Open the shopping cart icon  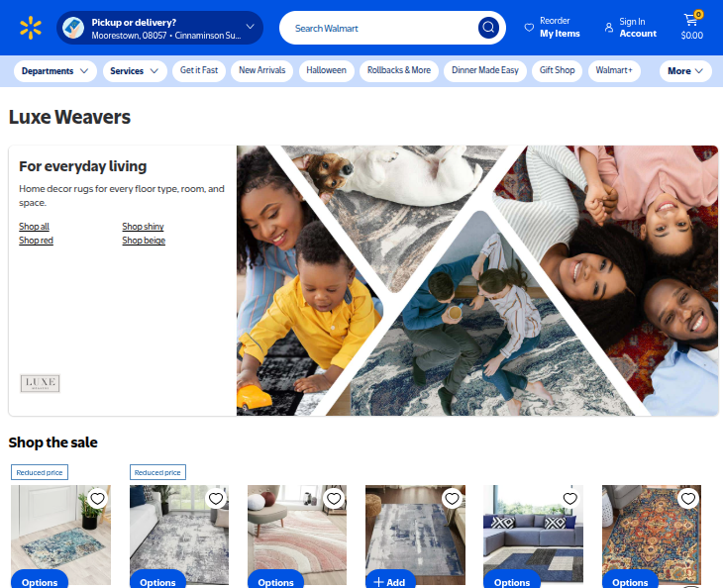[x=691, y=21]
